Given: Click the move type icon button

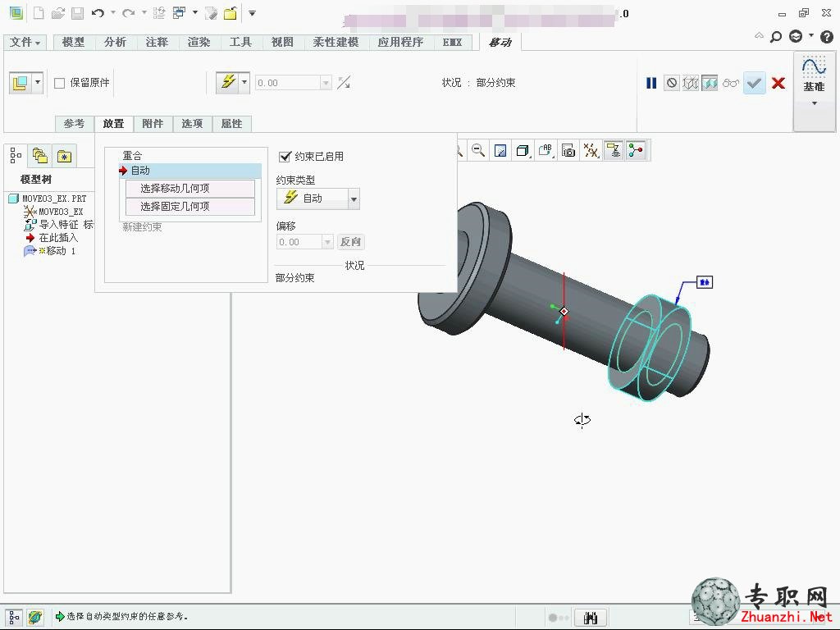Looking at the screenshot, I should [21, 83].
